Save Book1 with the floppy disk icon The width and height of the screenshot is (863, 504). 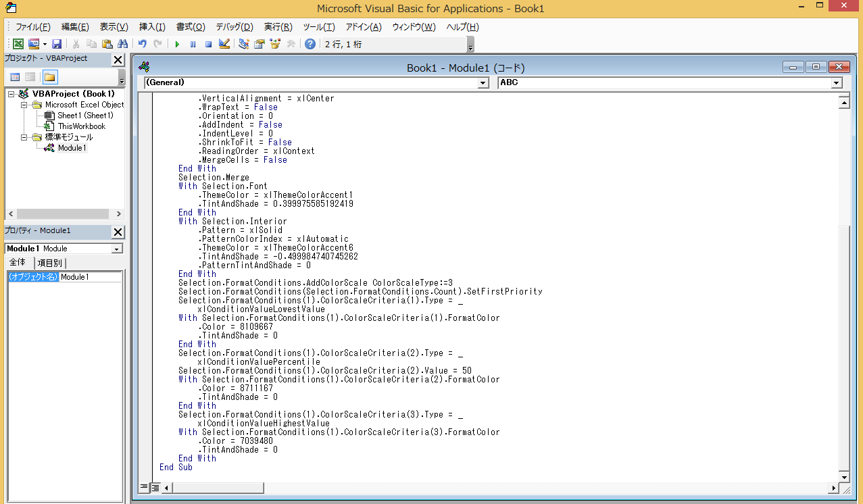point(57,44)
